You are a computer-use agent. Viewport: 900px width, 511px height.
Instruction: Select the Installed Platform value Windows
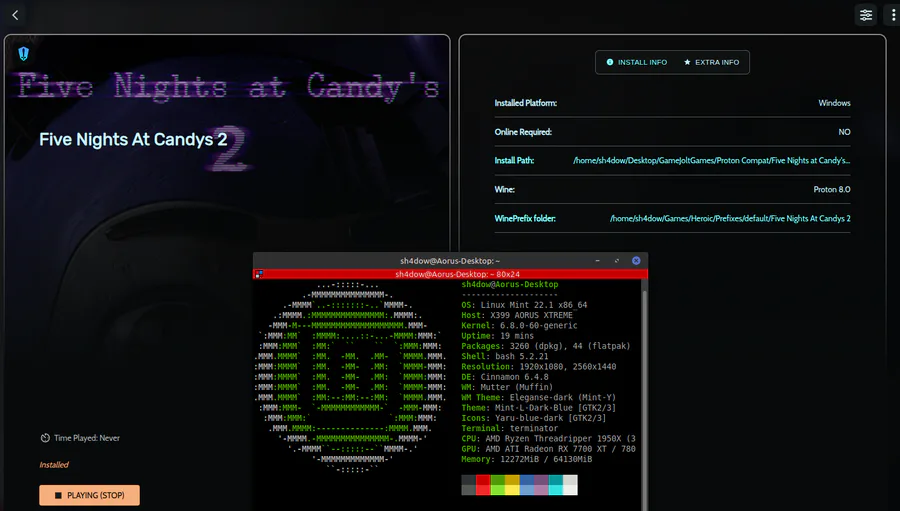tap(834, 103)
